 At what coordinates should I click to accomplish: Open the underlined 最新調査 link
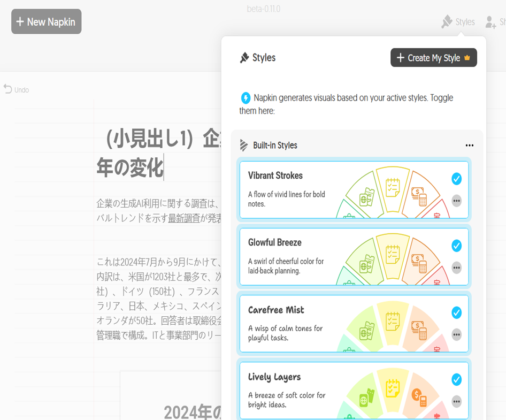coord(184,218)
